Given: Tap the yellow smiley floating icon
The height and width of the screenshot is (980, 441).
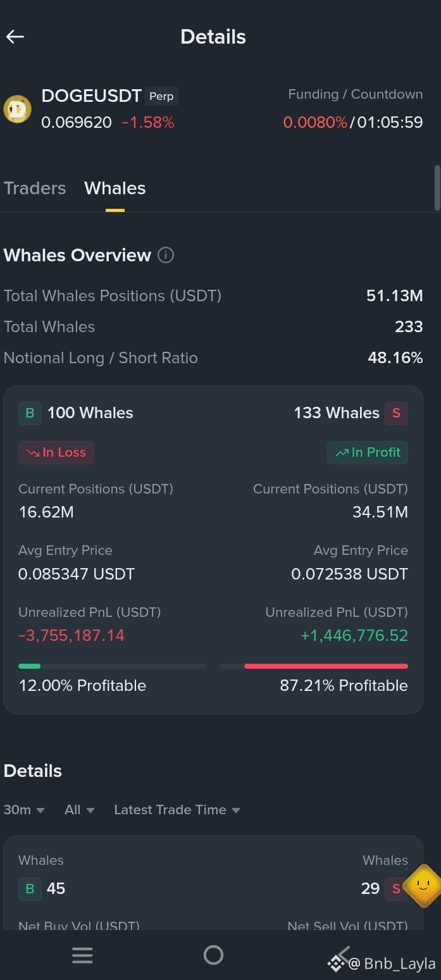Looking at the screenshot, I should (x=423, y=885).
